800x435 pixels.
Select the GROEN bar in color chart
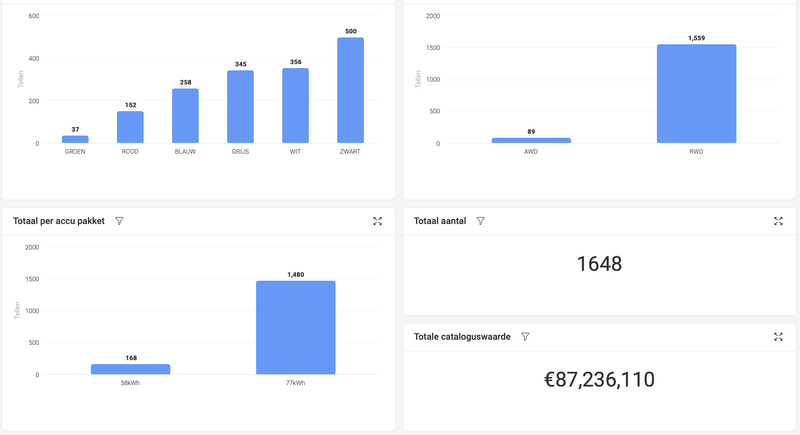pyautogui.click(x=75, y=139)
